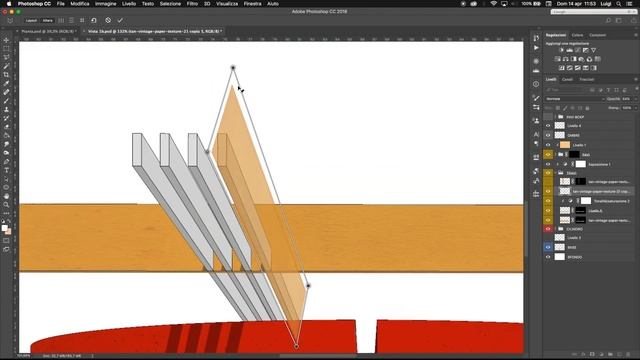640x360 pixels.
Task: Click the top warp control point
Action: tap(233, 67)
